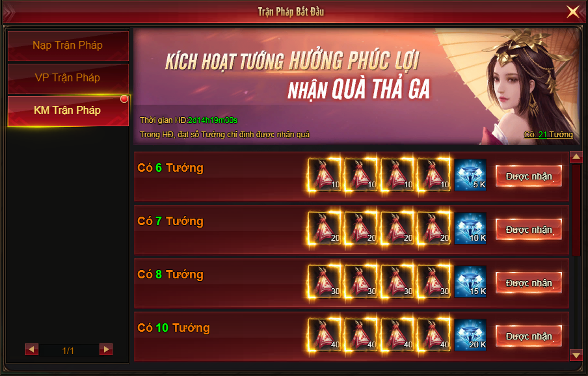
Task: Click the 15 K diamond reward icon
Action: [470, 282]
